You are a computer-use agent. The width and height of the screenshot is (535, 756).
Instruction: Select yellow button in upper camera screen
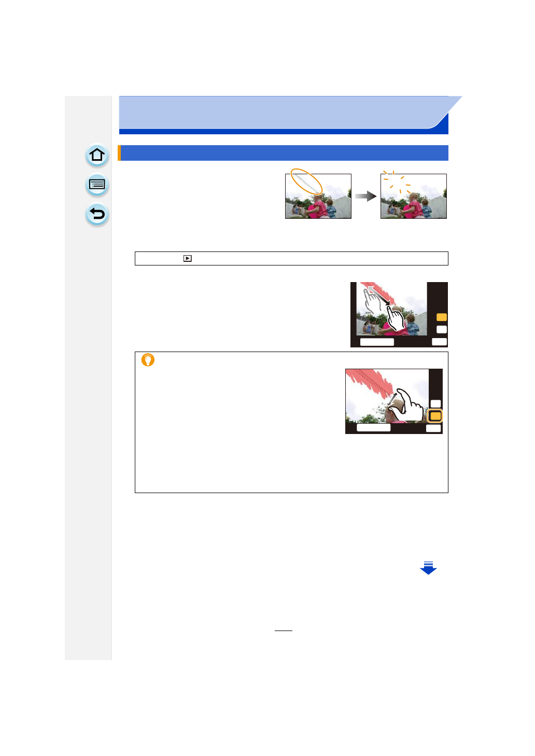(x=442, y=317)
